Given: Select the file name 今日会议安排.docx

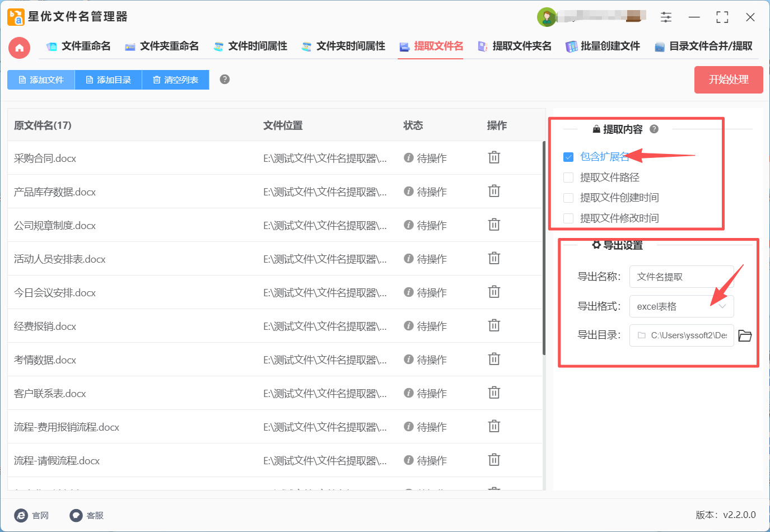Looking at the screenshot, I should click(55, 293).
